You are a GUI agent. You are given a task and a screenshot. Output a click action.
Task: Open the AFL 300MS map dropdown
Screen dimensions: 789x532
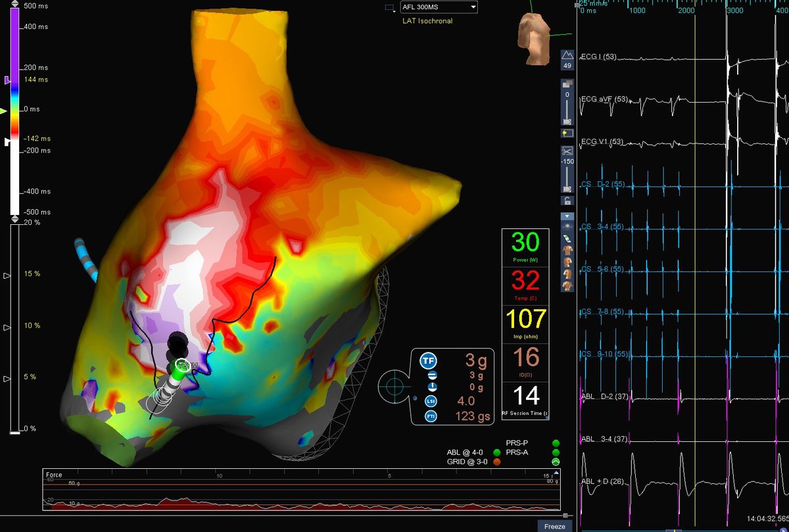point(439,7)
